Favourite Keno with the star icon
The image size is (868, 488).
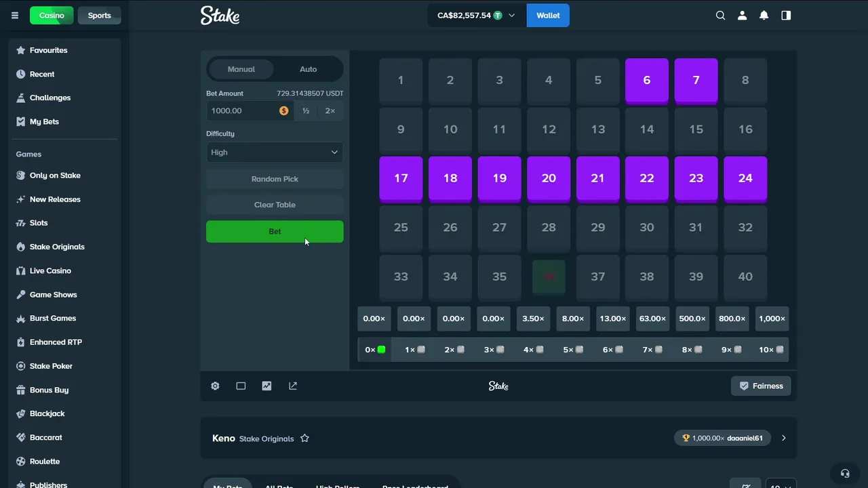point(304,439)
